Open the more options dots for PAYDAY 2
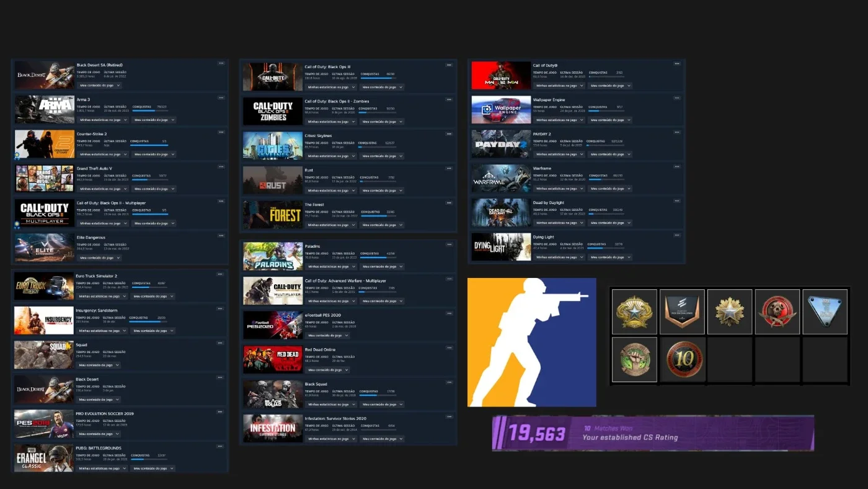The width and height of the screenshot is (868, 489). [677, 132]
